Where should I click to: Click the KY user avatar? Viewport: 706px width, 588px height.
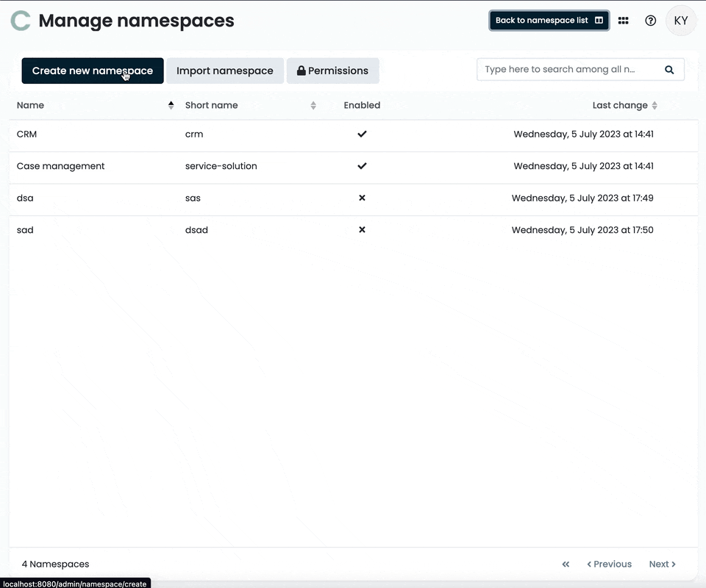[x=680, y=21]
